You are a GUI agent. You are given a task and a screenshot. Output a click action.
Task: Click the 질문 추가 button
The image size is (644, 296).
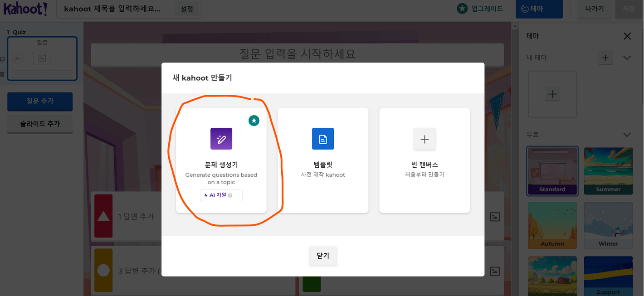click(x=40, y=102)
